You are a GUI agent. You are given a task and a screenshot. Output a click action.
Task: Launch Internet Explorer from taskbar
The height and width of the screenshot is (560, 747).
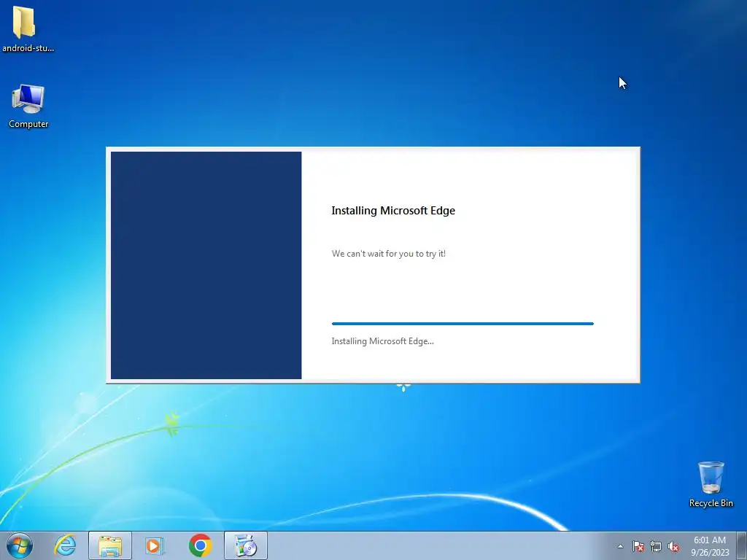click(65, 545)
